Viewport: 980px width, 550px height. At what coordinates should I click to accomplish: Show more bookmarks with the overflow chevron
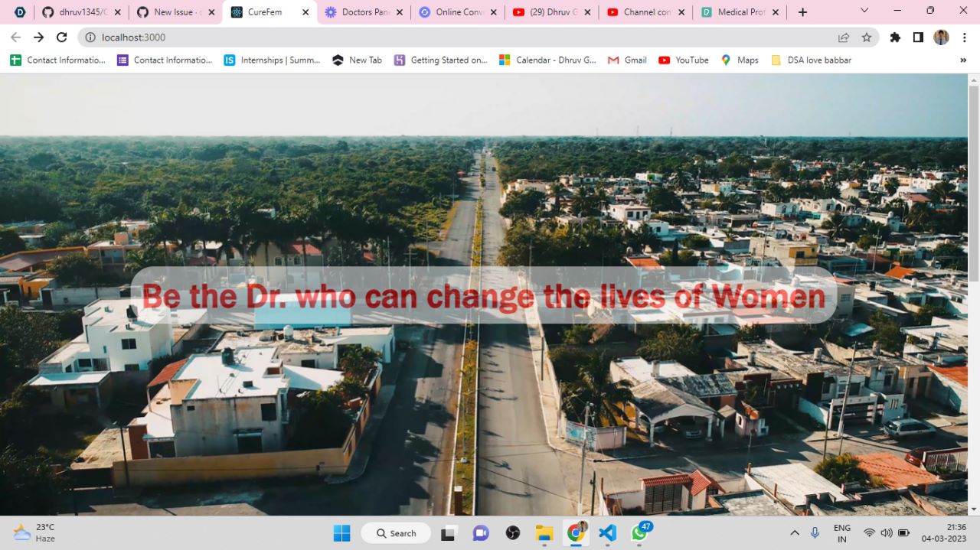click(963, 60)
